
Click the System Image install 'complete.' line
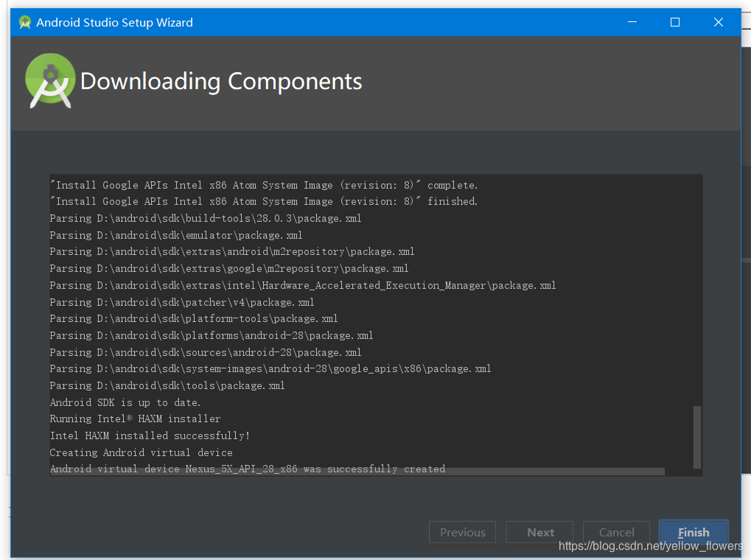point(264,185)
